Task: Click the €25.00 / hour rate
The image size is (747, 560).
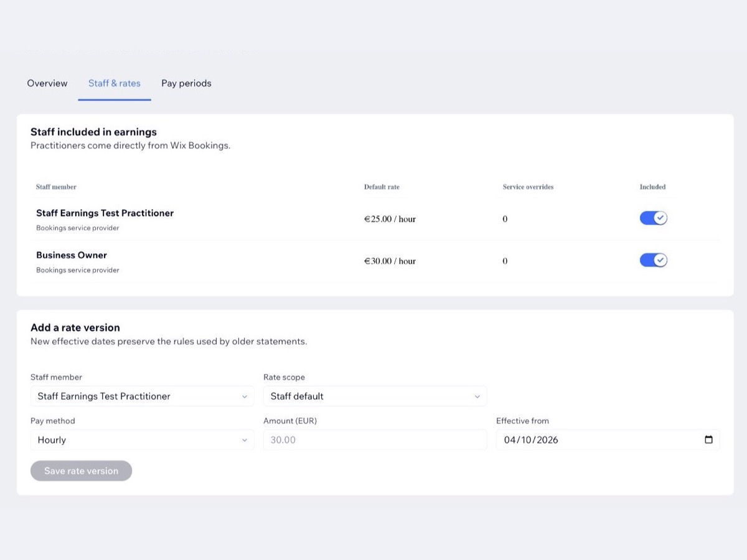Action: pos(390,219)
